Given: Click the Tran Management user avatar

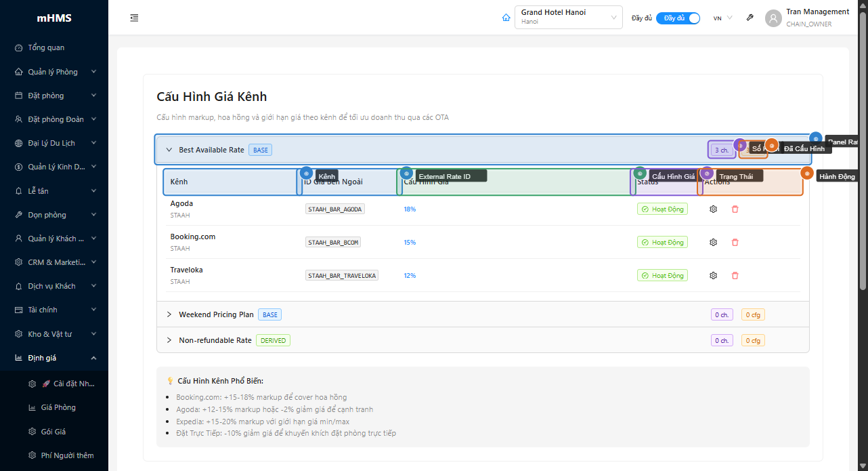Looking at the screenshot, I should pos(773,18).
